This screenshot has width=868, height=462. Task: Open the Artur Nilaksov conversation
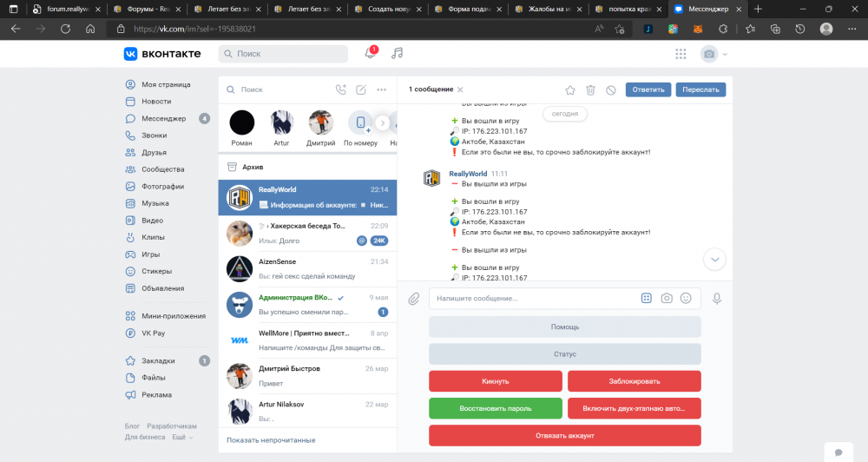308,411
